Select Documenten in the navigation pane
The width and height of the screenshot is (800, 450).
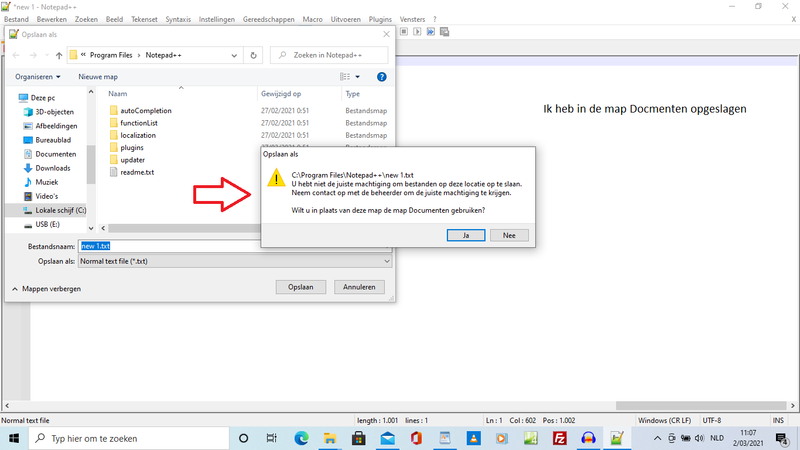click(49, 154)
